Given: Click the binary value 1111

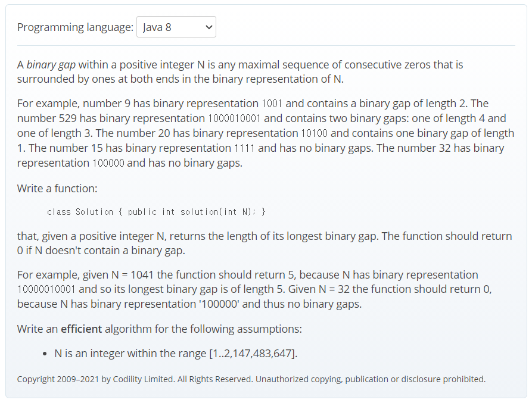Looking at the screenshot, I should (x=244, y=148).
